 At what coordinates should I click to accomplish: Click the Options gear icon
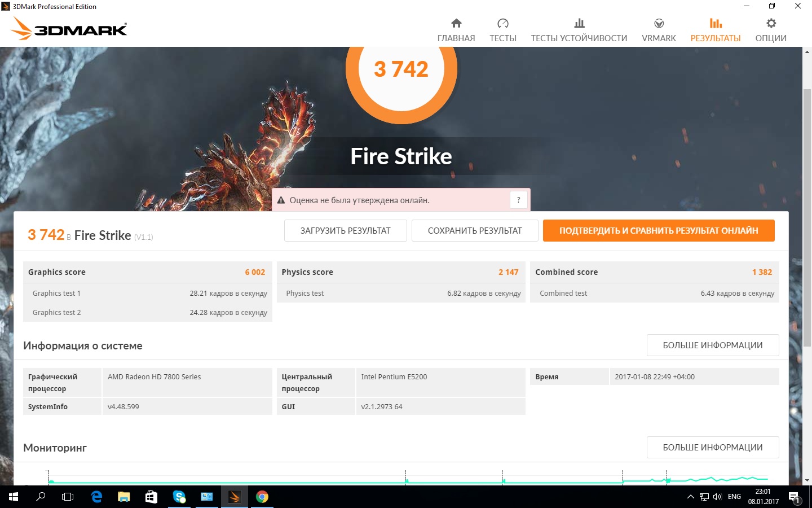771,23
